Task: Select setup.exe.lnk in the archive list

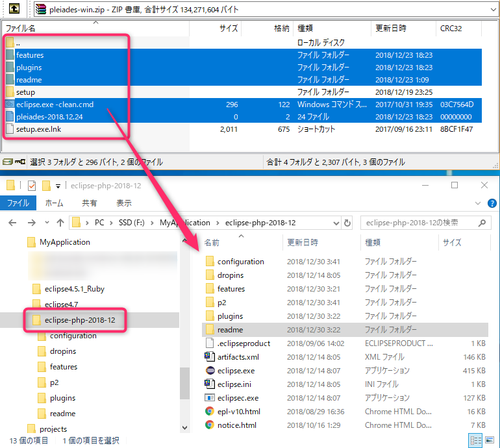Action: (x=244, y=129)
